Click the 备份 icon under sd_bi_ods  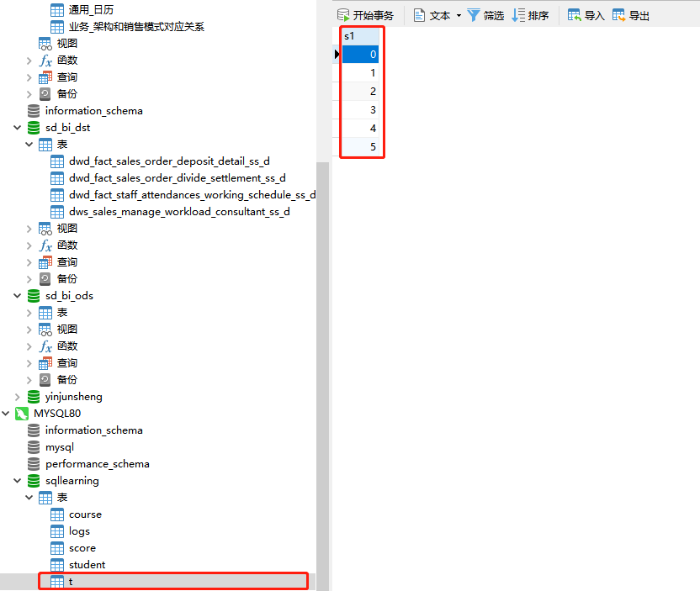45,380
